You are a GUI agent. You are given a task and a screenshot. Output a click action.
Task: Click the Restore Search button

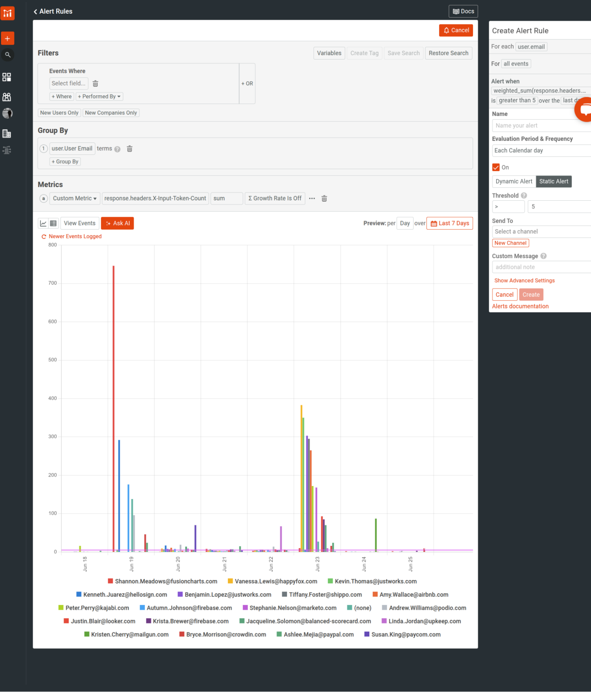tap(449, 53)
